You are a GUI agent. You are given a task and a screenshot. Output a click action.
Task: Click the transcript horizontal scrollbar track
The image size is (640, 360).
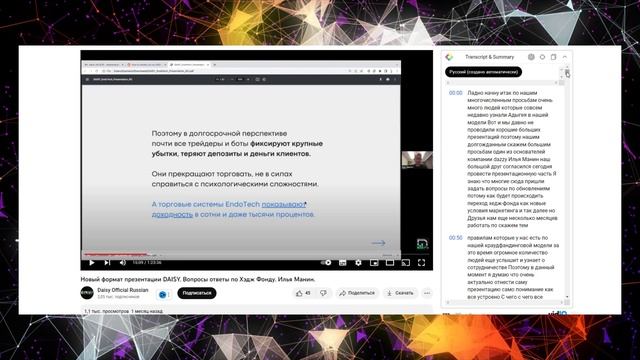505,302
